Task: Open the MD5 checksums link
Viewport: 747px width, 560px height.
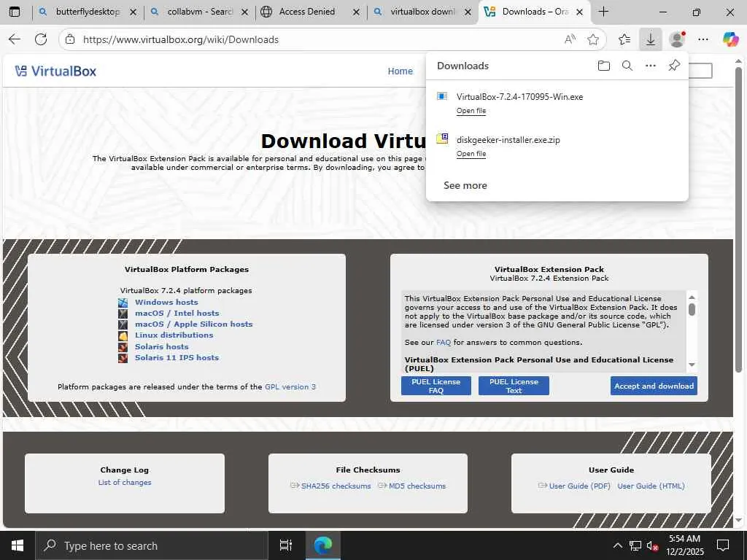Action: point(417,486)
